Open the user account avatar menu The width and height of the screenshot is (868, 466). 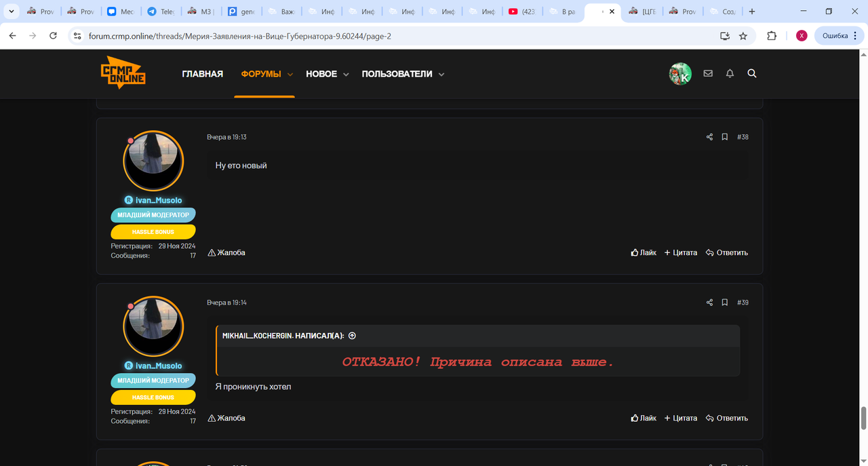coord(680,73)
